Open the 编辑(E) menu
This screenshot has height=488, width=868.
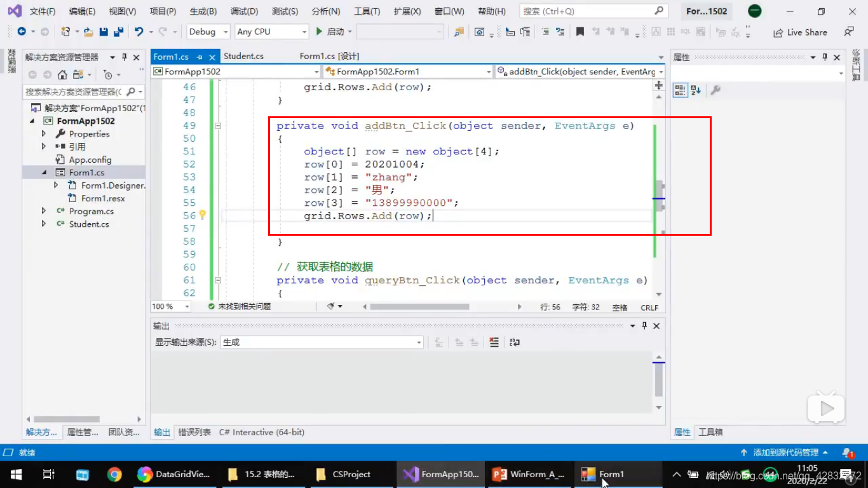[82, 11]
